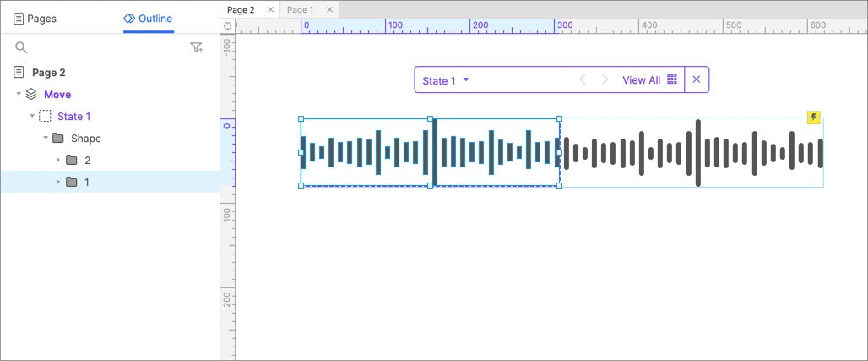Close the Page 1 tab
Image resolution: width=868 pixels, height=361 pixels.
point(329,10)
